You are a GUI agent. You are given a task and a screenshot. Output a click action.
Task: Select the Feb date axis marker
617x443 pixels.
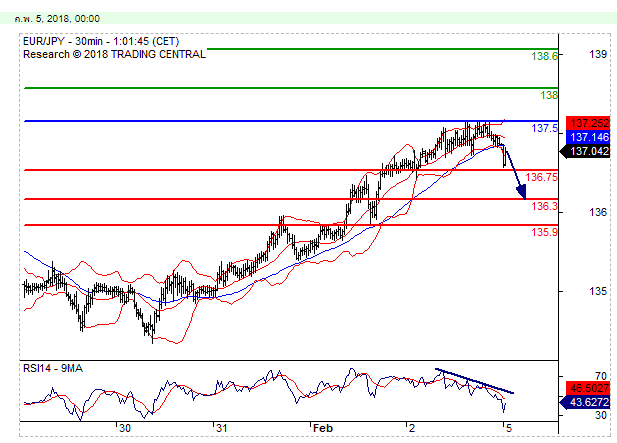323,428
